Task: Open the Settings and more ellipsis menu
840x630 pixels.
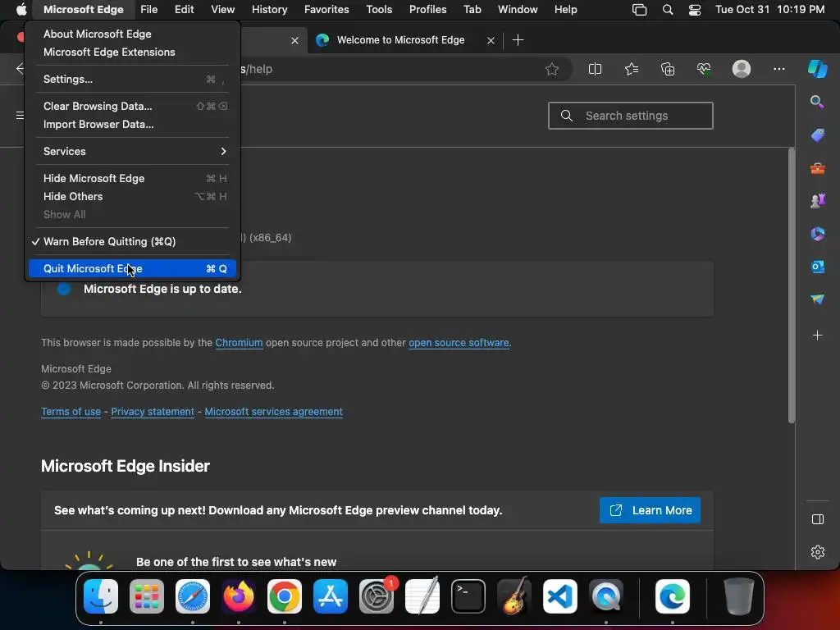Action: (779, 69)
